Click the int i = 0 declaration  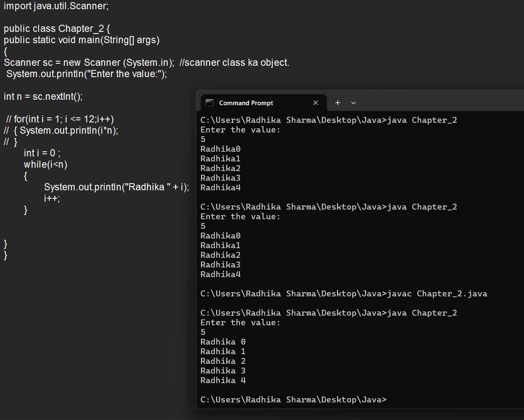(x=42, y=153)
